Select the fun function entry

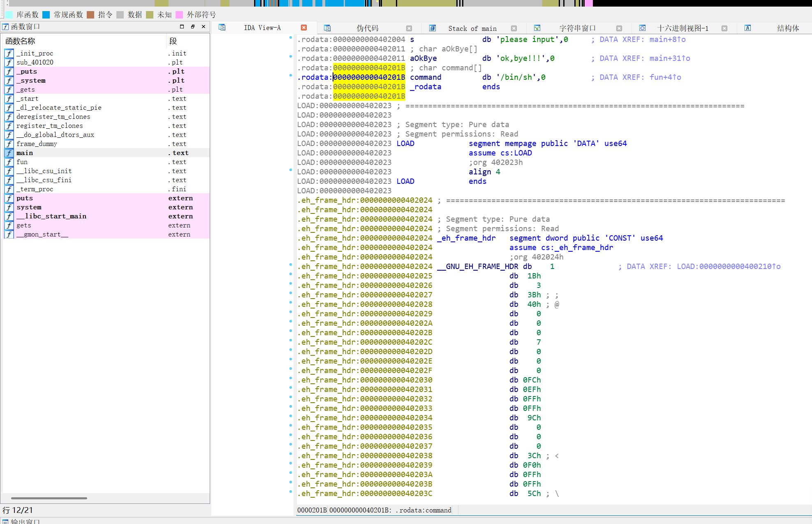coord(22,162)
